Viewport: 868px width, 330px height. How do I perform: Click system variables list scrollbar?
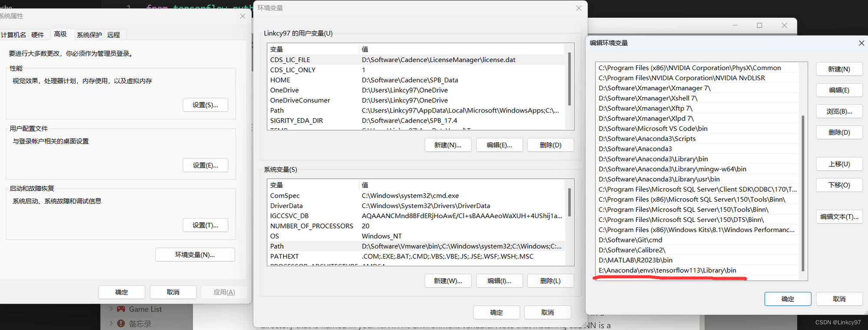[x=569, y=202]
